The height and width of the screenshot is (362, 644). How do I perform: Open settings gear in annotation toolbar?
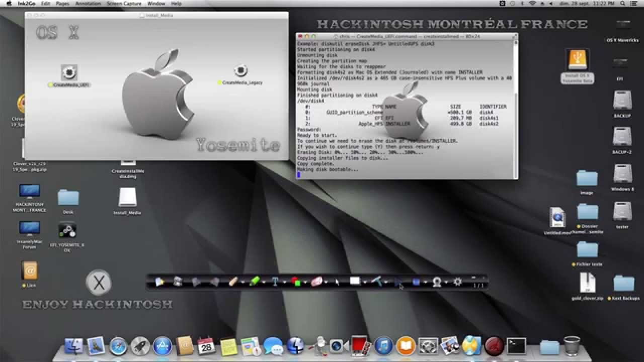[457, 282]
